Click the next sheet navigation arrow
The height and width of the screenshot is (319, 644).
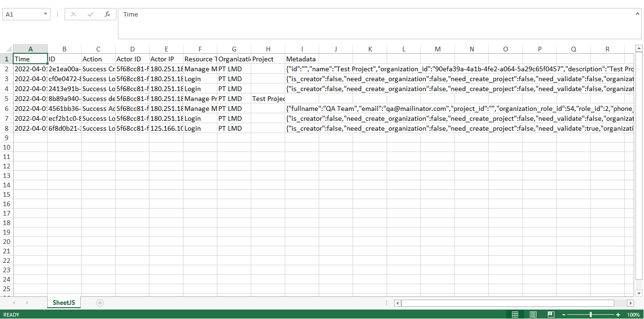pos(27,303)
